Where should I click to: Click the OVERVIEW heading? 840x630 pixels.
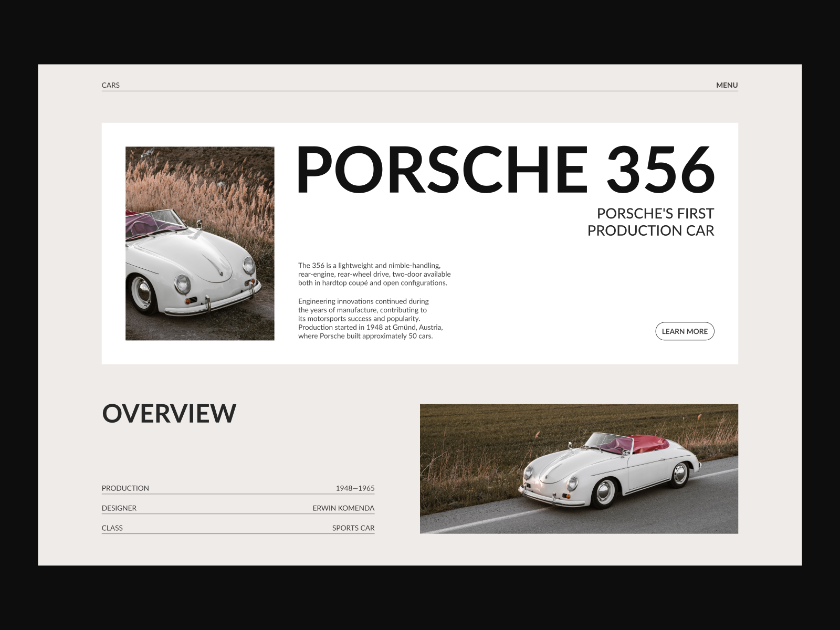pyautogui.click(x=169, y=413)
